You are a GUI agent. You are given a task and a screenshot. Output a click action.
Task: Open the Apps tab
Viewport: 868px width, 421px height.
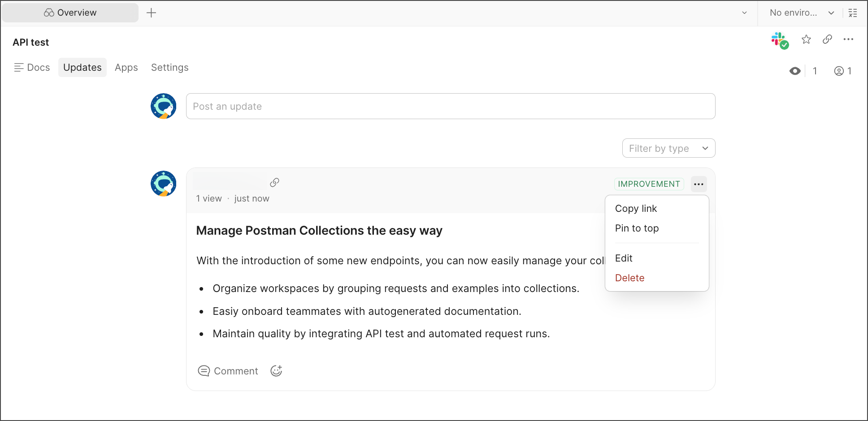tap(126, 67)
